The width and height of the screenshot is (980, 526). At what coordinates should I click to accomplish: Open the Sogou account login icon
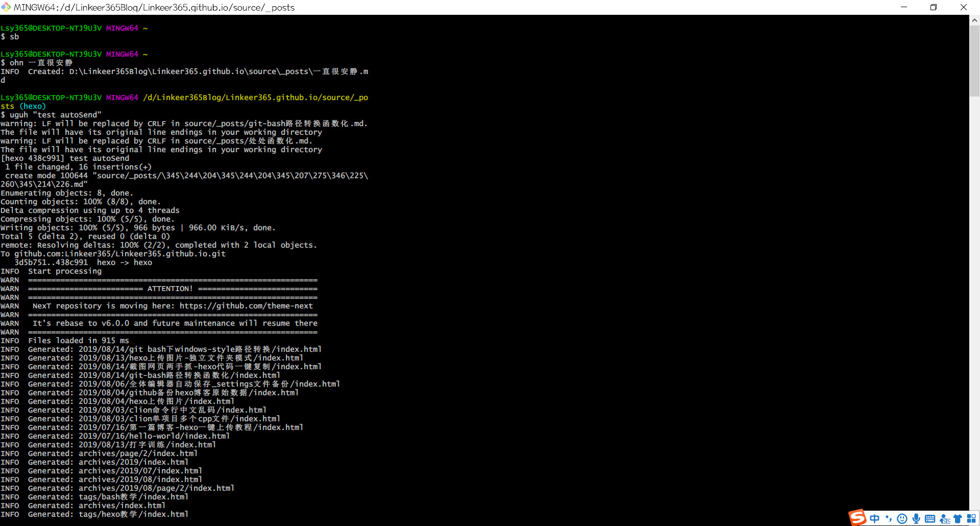coord(945,519)
